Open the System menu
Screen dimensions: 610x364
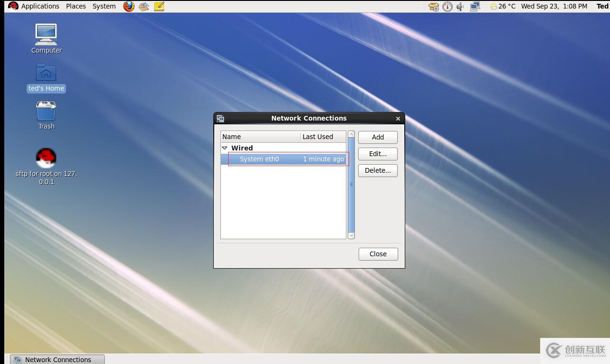pyautogui.click(x=104, y=6)
